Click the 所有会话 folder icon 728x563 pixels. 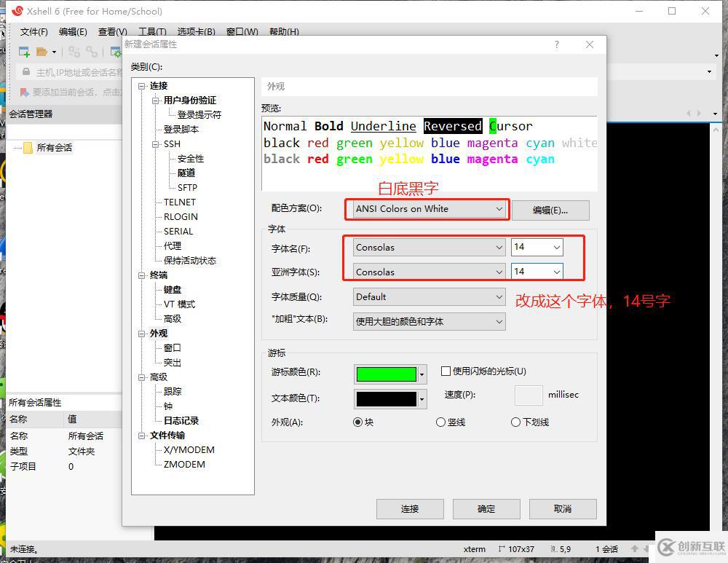(x=28, y=148)
